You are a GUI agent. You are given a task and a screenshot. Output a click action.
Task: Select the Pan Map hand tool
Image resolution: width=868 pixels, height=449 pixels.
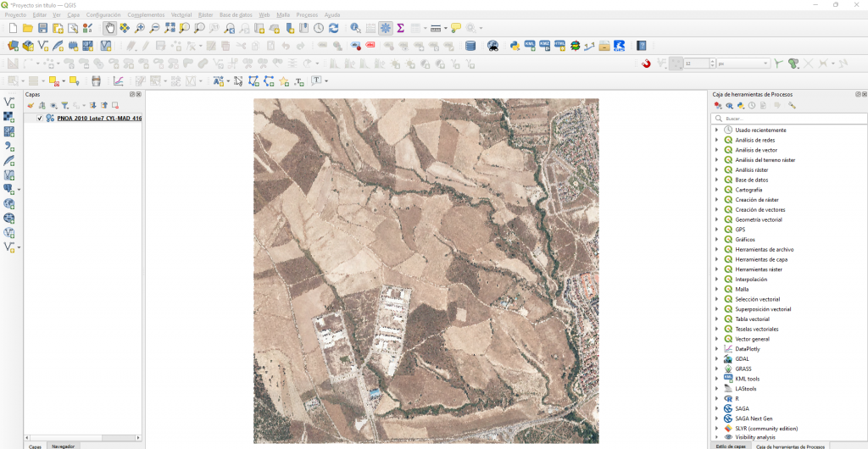point(110,28)
